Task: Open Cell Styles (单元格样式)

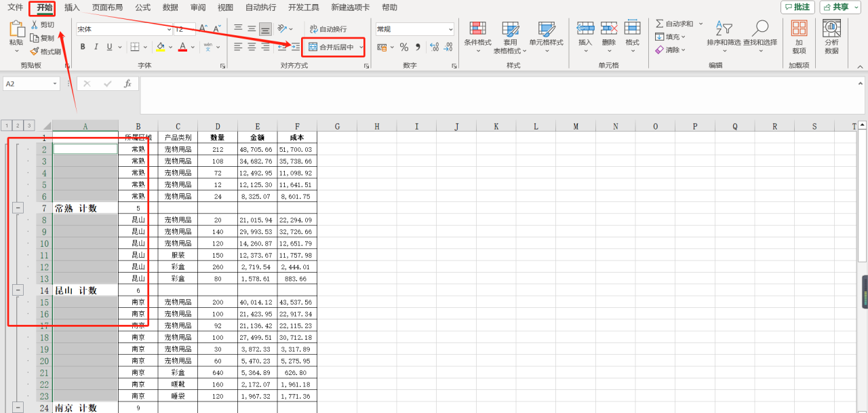Action: point(546,37)
